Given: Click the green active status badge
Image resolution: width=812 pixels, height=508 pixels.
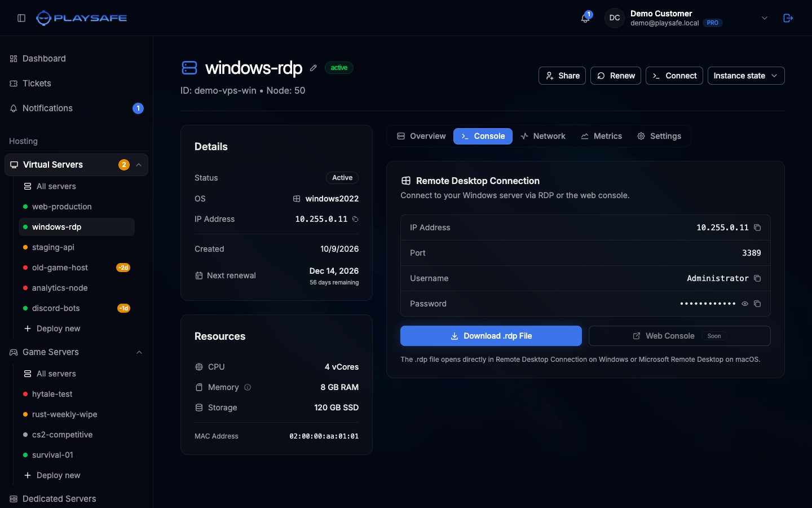Looking at the screenshot, I should [x=339, y=68].
